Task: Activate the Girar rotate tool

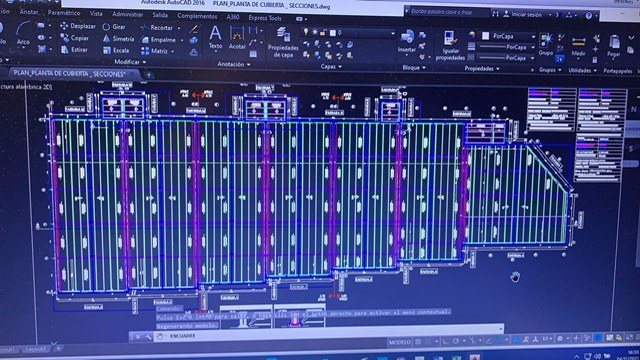Action: 114,27
